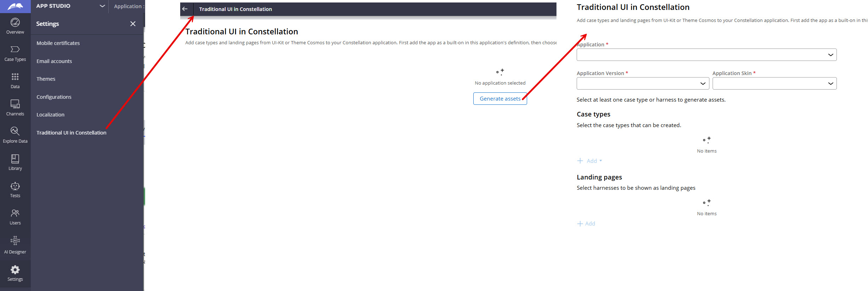The width and height of the screenshot is (868, 291).
Task: Select Traditional UI in Constellation menu item
Action: (x=71, y=133)
